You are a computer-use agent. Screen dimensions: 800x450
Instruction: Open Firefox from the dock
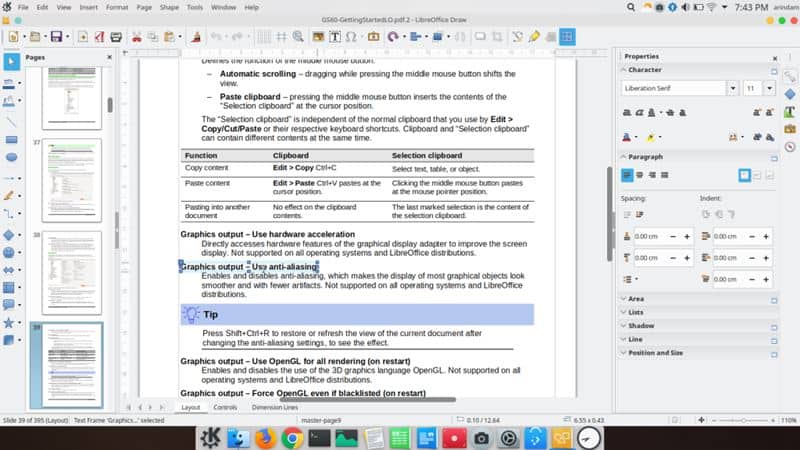(265, 438)
